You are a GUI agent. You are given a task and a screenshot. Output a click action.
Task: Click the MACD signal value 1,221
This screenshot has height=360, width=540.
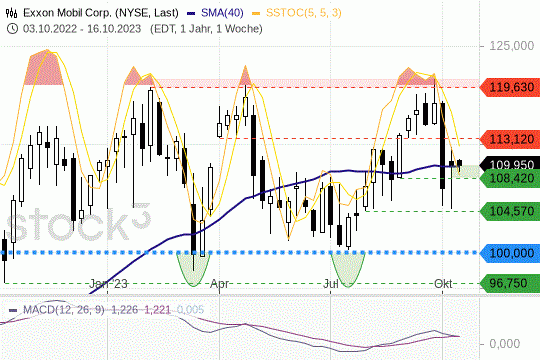tap(157, 310)
